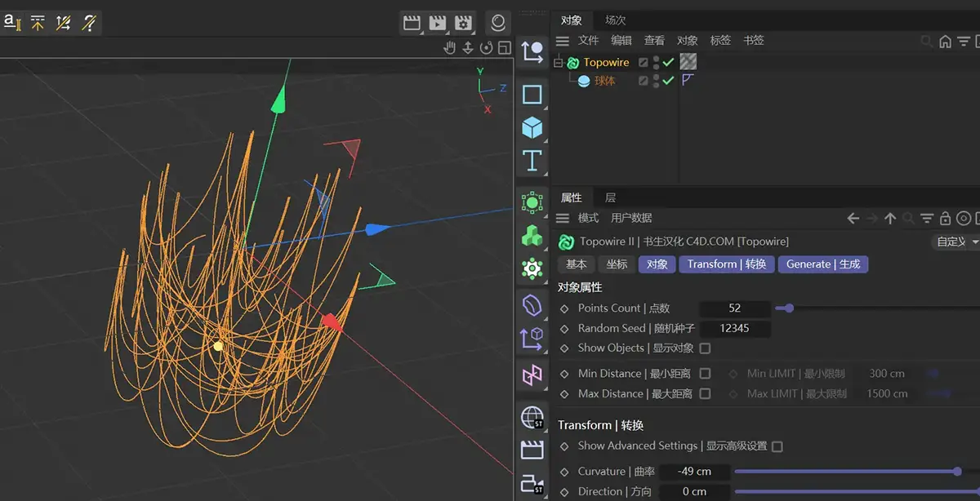Select the Cube primitive tool

pos(532,128)
